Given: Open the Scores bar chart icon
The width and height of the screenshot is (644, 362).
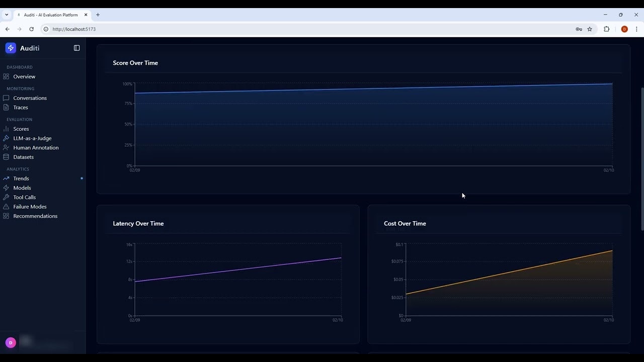Looking at the screenshot, I should pos(6,129).
